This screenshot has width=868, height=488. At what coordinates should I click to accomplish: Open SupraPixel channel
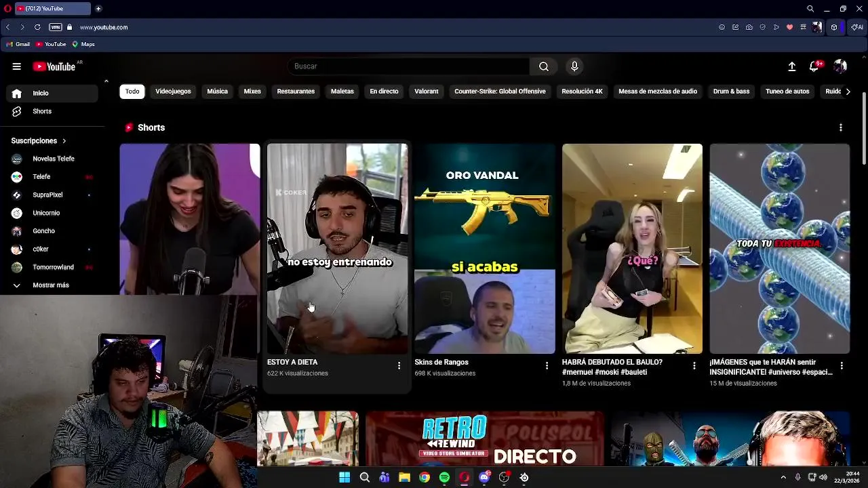[x=52, y=195]
